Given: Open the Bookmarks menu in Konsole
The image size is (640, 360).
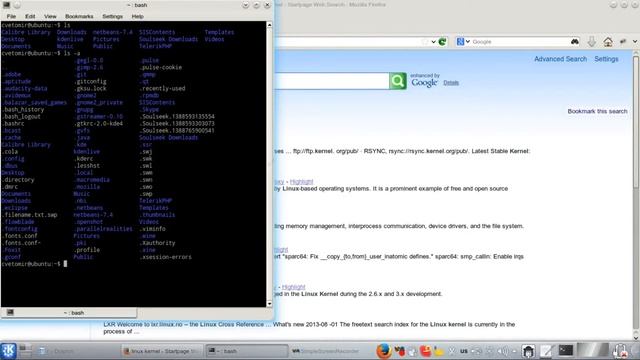Looking at the screenshot, I should tap(79, 16).
